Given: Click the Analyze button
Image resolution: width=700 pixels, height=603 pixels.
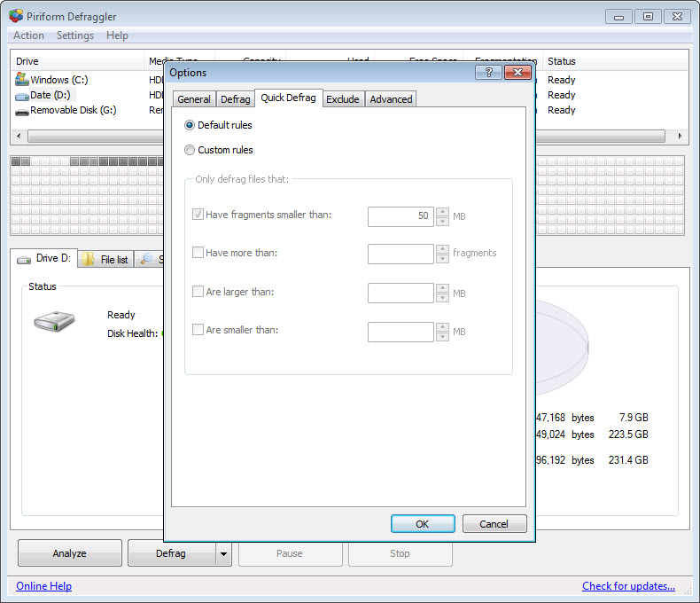Looking at the screenshot, I should point(70,553).
